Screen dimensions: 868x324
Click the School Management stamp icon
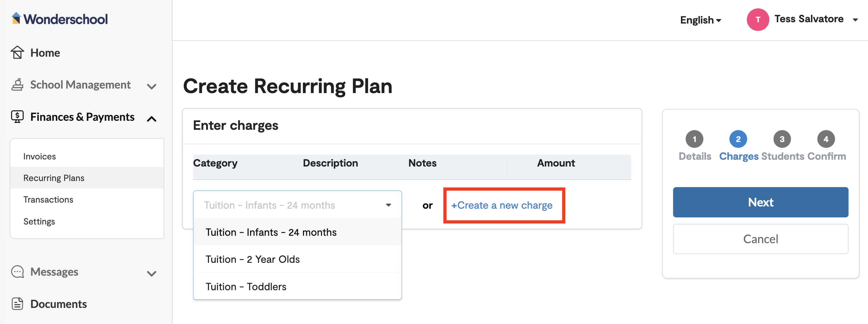pyautogui.click(x=17, y=85)
